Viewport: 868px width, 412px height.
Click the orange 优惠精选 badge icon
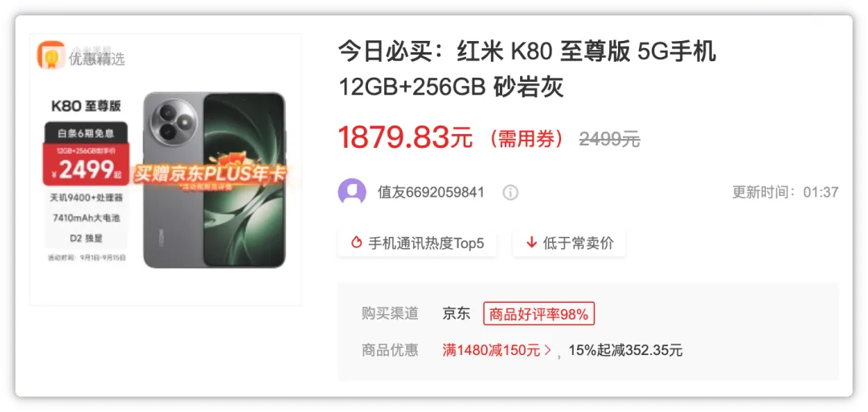click(51, 55)
